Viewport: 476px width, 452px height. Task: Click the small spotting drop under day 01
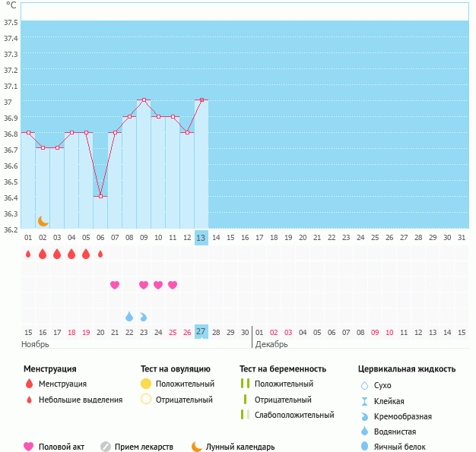click(28, 254)
